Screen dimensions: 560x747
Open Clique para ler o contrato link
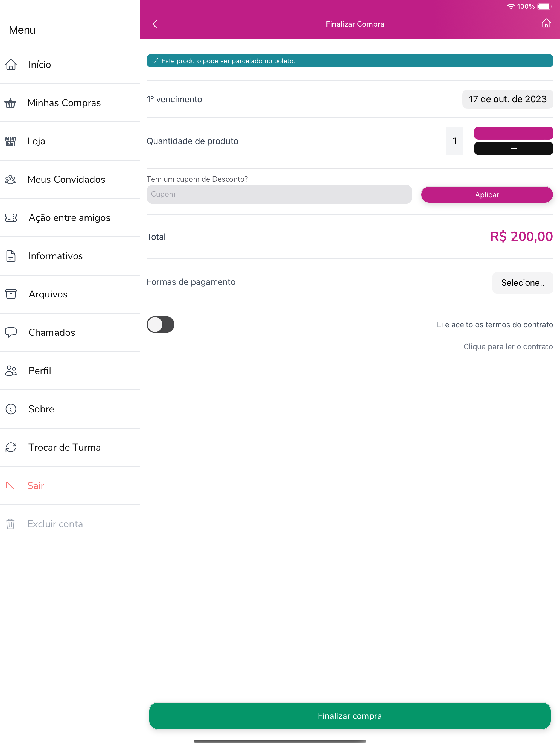(x=508, y=346)
